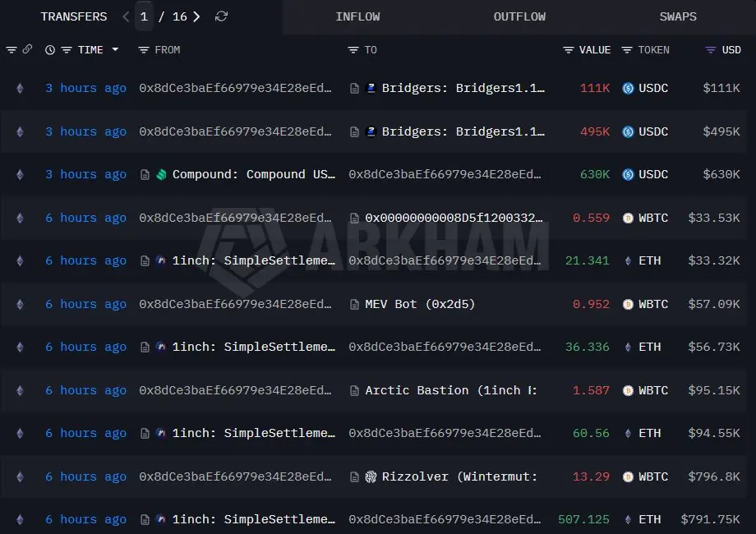Click ETH token icon in $791.75K row
This screenshot has height=534, width=756.
click(628, 519)
